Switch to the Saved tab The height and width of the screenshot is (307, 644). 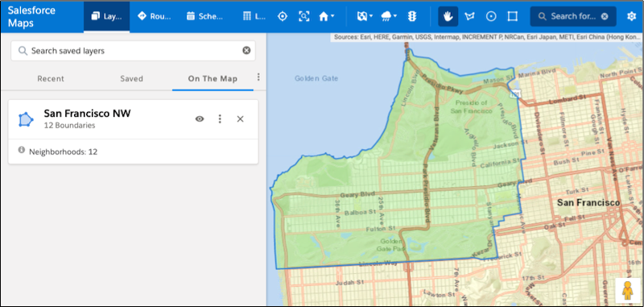pyautogui.click(x=131, y=78)
